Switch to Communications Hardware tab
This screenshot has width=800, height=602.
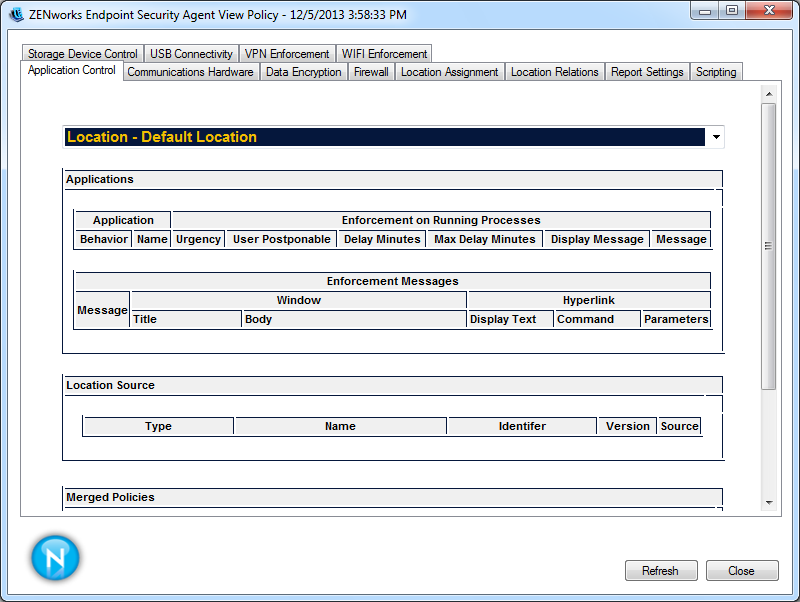coord(190,72)
